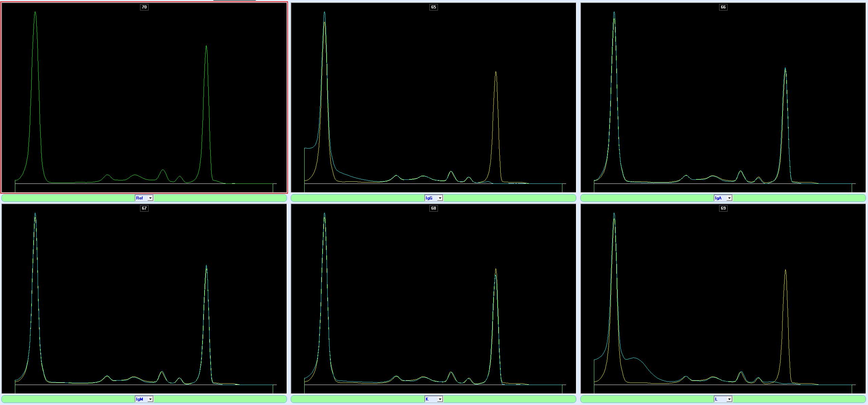Select the lambda curve panel
Image resolution: width=868 pixels, height=405 pixels.
point(723,298)
